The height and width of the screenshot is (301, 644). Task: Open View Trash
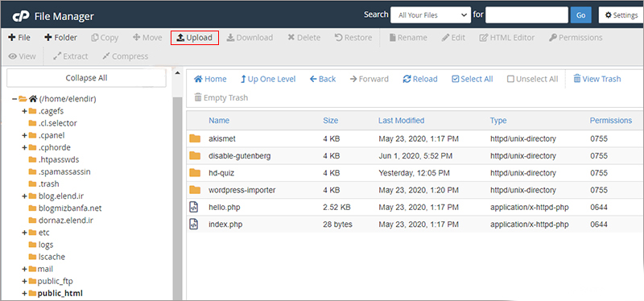pyautogui.click(x=597, y=79)
